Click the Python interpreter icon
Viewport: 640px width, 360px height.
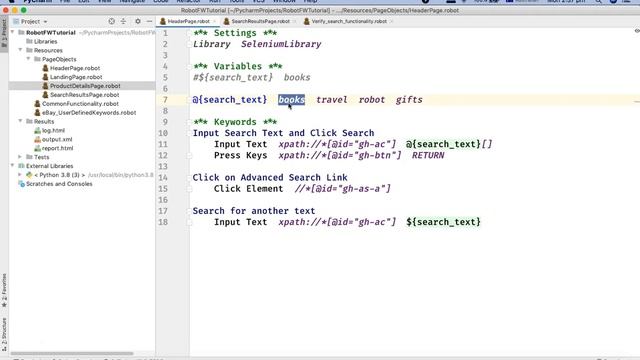(29, 175)
